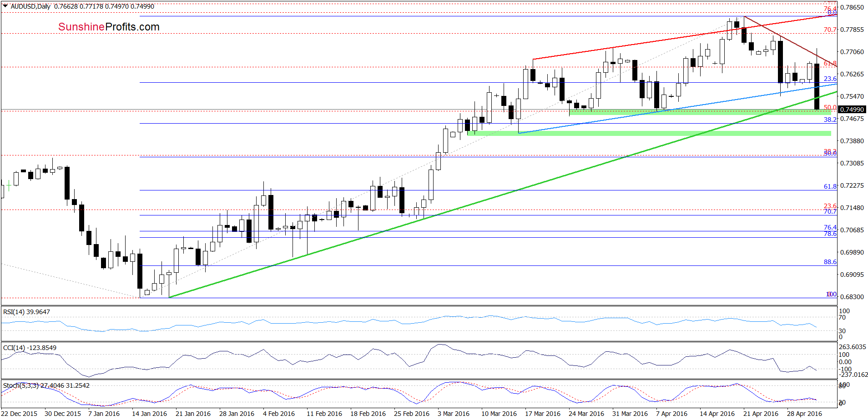Click the 31 Mar 2016 date label

[x=630, y=414]
